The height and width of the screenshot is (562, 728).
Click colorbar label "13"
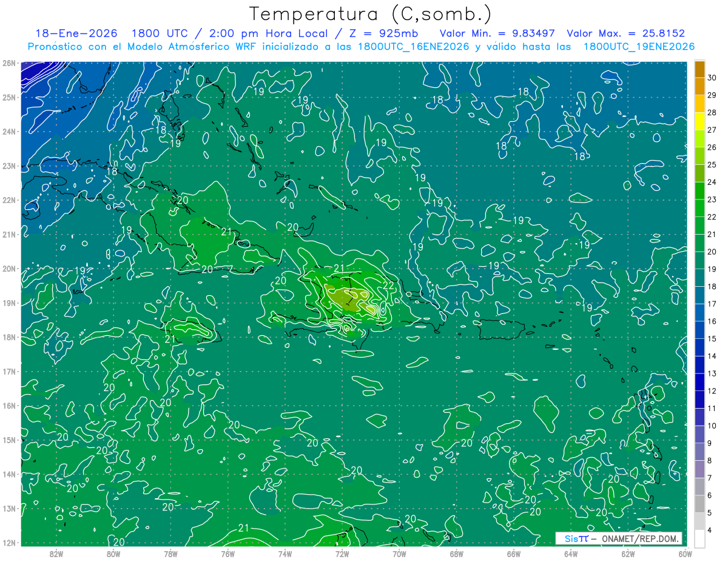pos(712,373)
